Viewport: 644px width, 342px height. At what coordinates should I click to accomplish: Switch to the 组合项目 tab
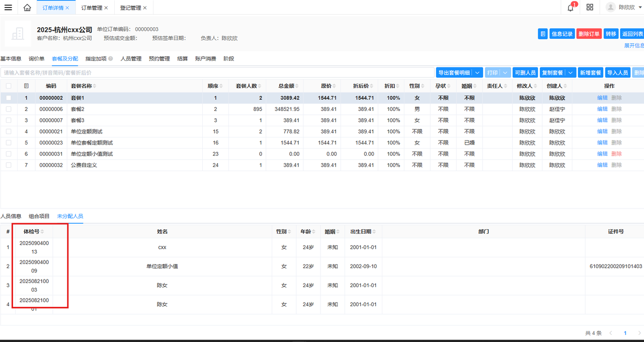point(39,216)
